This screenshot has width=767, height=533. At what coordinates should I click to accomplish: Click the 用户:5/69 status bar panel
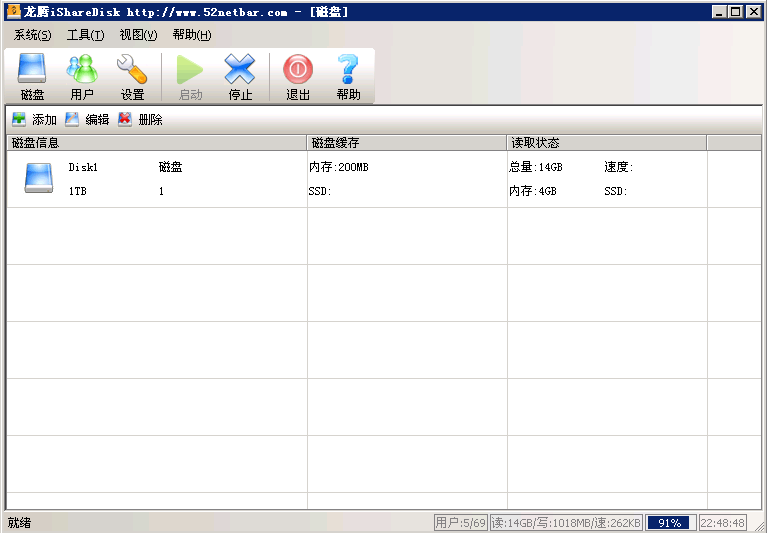click(x=460, y=522)
